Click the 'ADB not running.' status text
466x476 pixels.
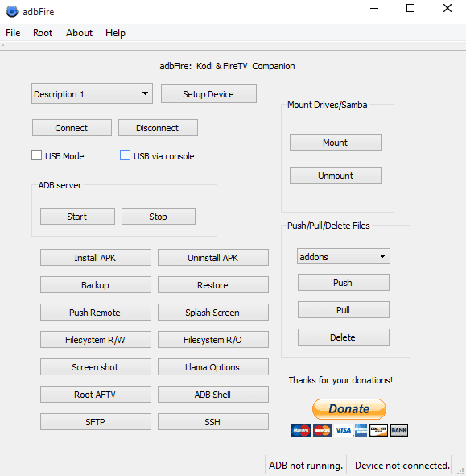pyautogui.click(x=306, y=465)
